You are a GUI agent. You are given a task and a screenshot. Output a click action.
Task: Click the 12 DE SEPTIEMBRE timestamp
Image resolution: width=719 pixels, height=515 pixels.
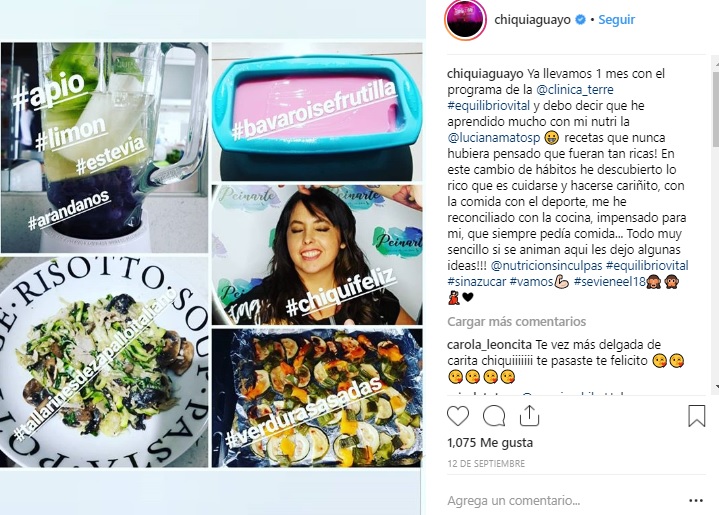(486, 464)
